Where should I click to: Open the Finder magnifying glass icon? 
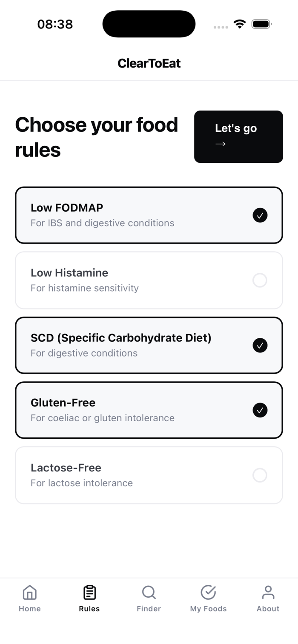pyautogui.click(x=149, y=592)
